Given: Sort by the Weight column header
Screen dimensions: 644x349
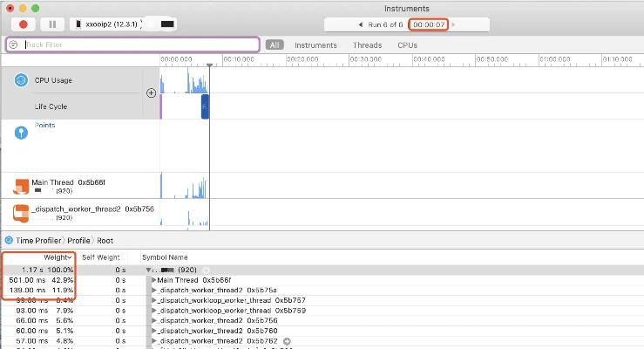Looking at the screenshot, I should tap(56, 257).
